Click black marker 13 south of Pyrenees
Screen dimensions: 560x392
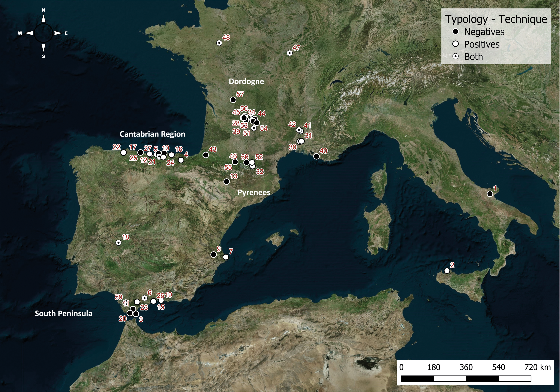(227, 181)
